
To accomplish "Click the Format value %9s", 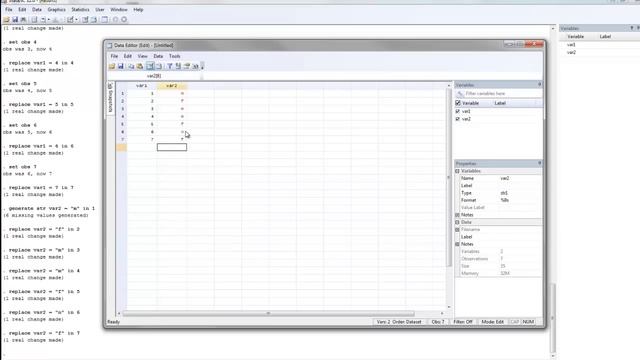I will (505, 200).
